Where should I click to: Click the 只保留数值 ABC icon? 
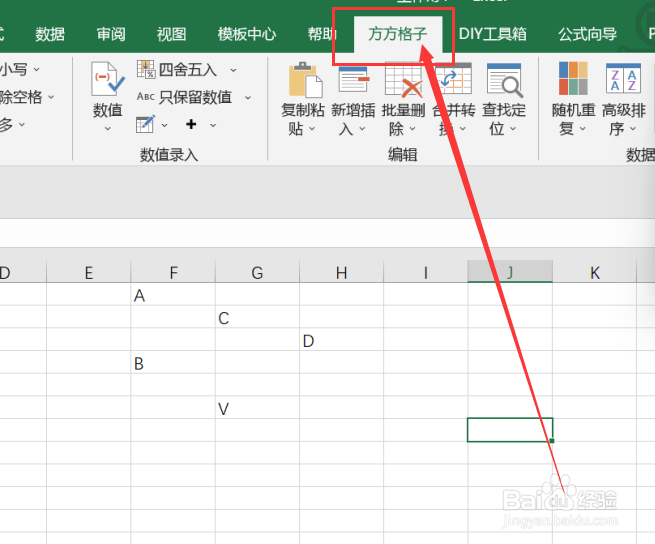click(x=146, y=97)
